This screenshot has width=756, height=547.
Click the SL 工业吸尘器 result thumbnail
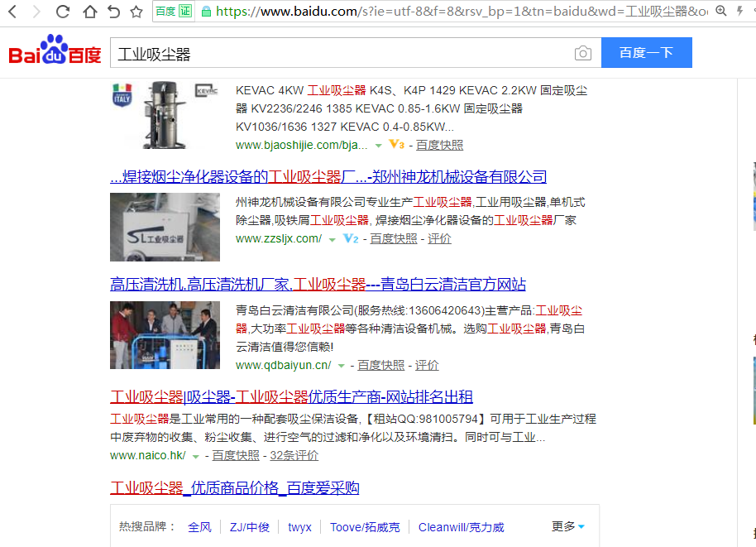click(x=165, y=227)
